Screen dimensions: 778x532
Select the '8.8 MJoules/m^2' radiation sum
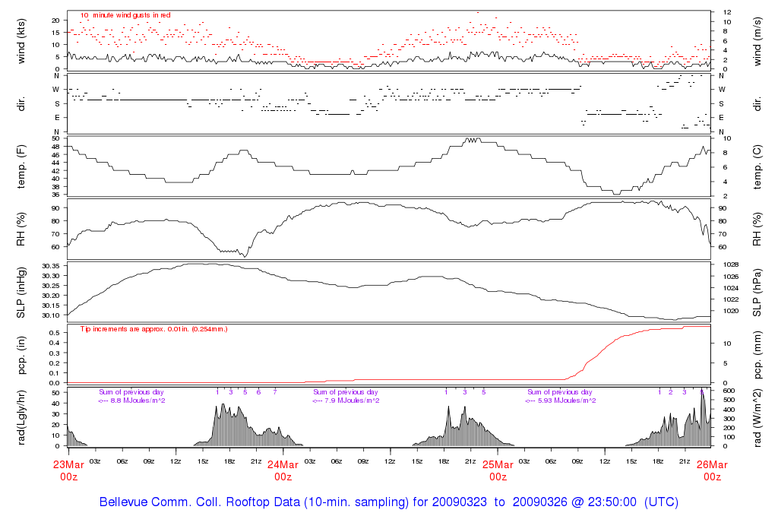click(x=138, y=401)
